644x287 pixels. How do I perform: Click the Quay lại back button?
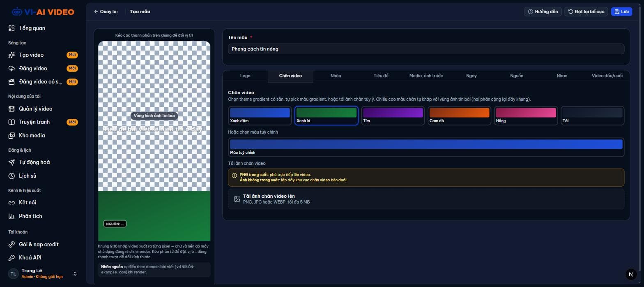(106, 12)
